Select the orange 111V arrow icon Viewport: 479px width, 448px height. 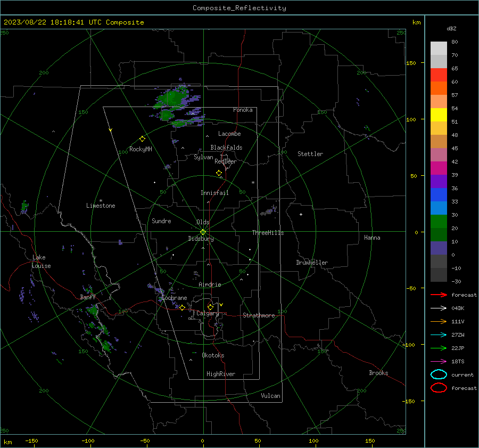(x=439, y=321)
